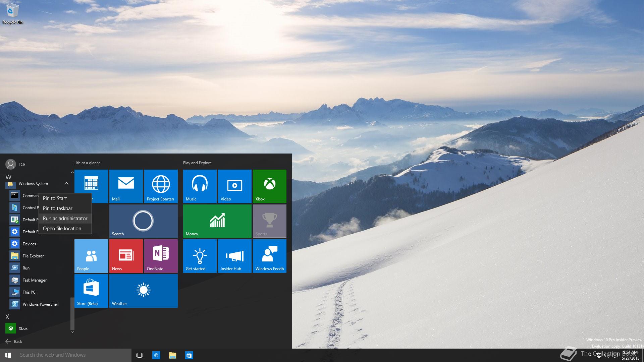Open the Recycle Bin desktop icon
The width and height of the screenshot is (644, 362).
pyautogui.click(x=13, y=14)
